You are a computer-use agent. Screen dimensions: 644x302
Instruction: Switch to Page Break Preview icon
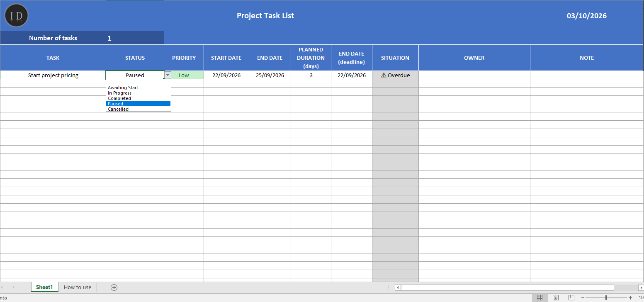pos(571,297)
